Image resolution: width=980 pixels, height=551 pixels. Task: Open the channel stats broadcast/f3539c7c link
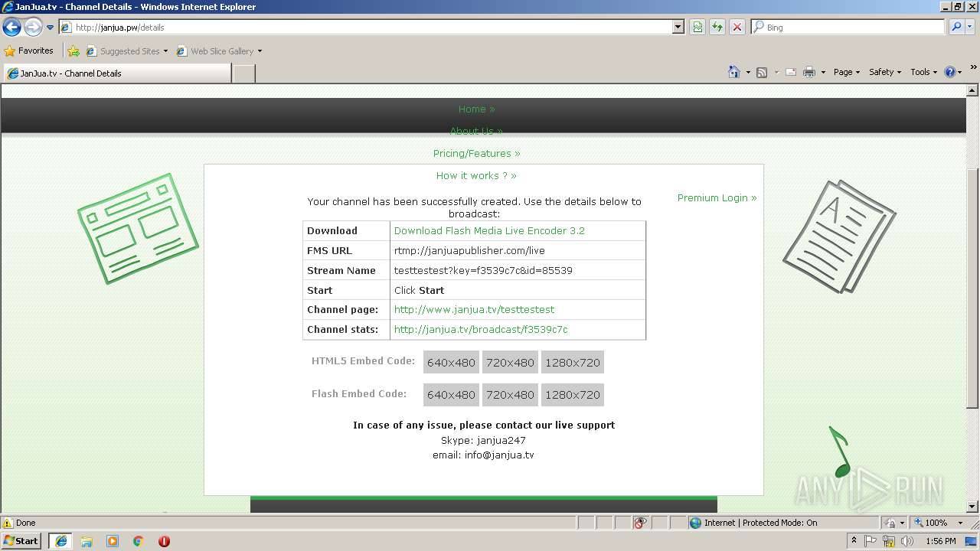tap(481, 330)
